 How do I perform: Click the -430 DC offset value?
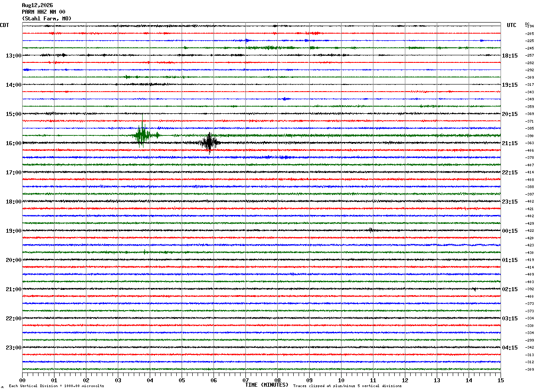click(x=529, y=253)
